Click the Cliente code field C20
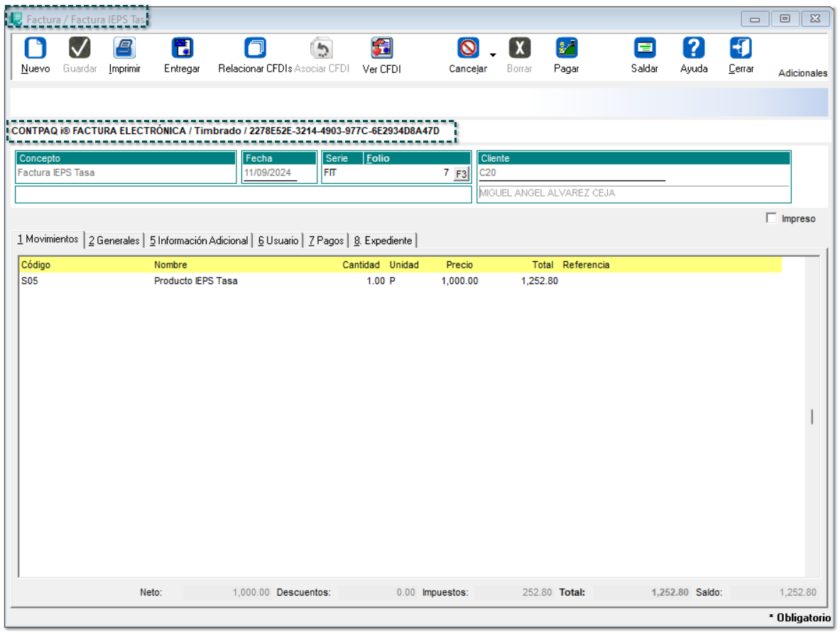This screenshot has height=634, width=840. click(572, 172)
